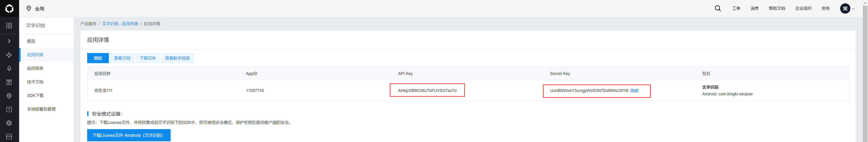The width and height of the screenshot is (868, 142).
Task: Click the 下载SDK button
Action: [x=148, y=58]
